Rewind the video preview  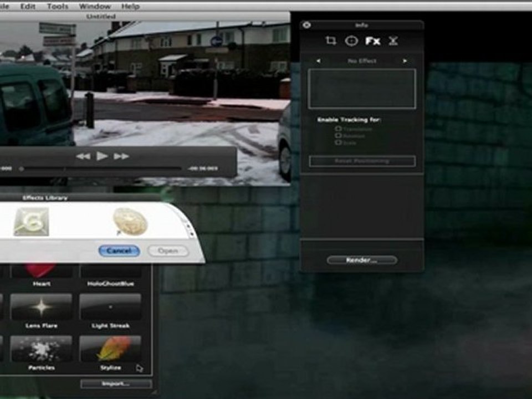[x=84, y=156]
